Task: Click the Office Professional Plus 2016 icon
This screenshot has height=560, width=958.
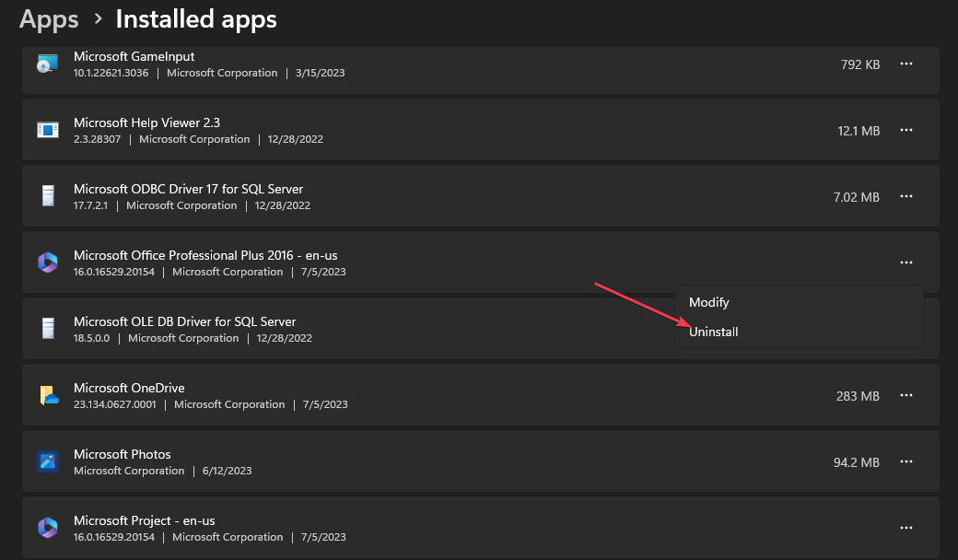Action: click(x=48, y=262)
